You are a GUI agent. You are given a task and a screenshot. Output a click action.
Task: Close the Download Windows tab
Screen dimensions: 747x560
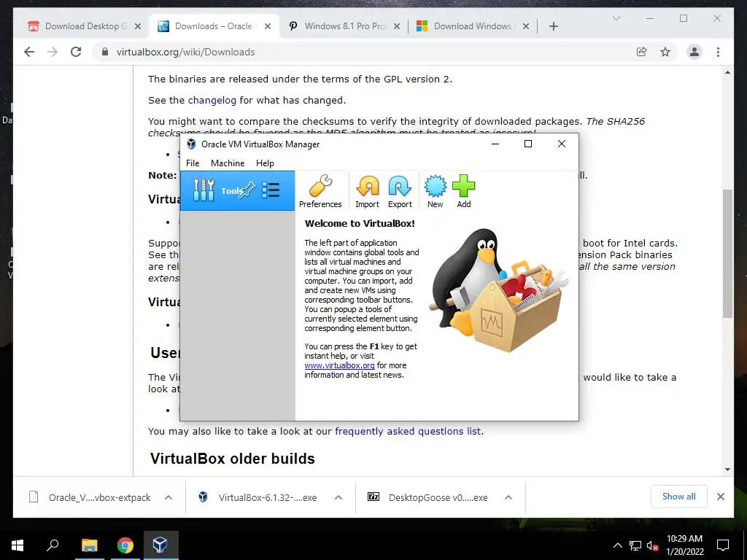[526, 26]
